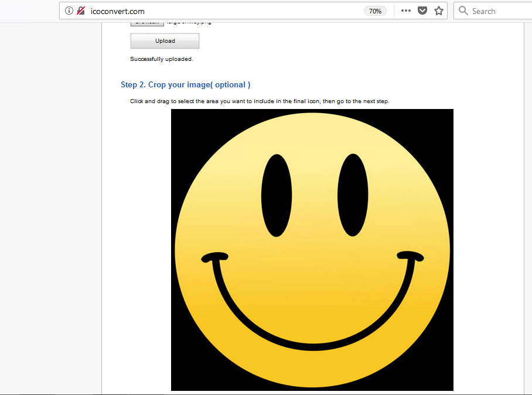Image resolution: width=532 pixels, height=395 pixels.
Task: Reset zoom via the 70% badge
Action: click(x=375, y=11)
